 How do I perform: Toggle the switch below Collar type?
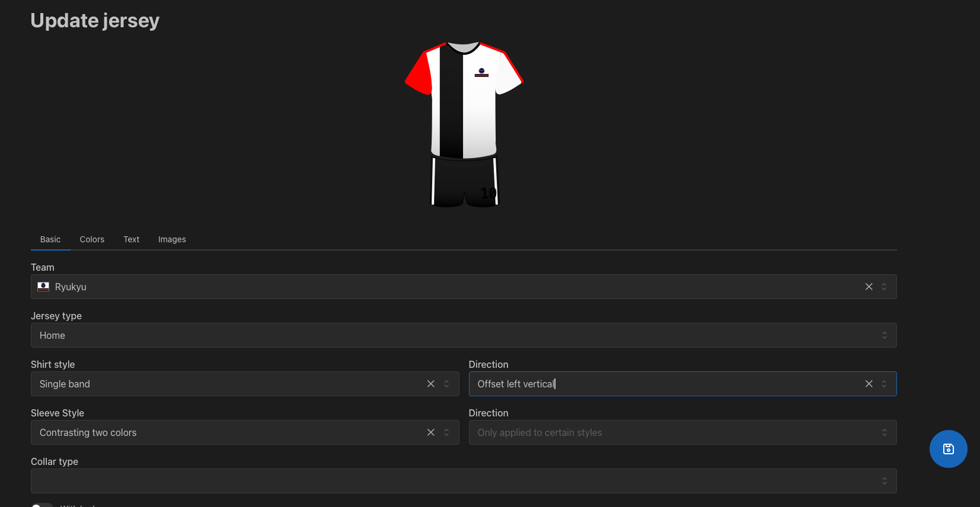point(42,505)
